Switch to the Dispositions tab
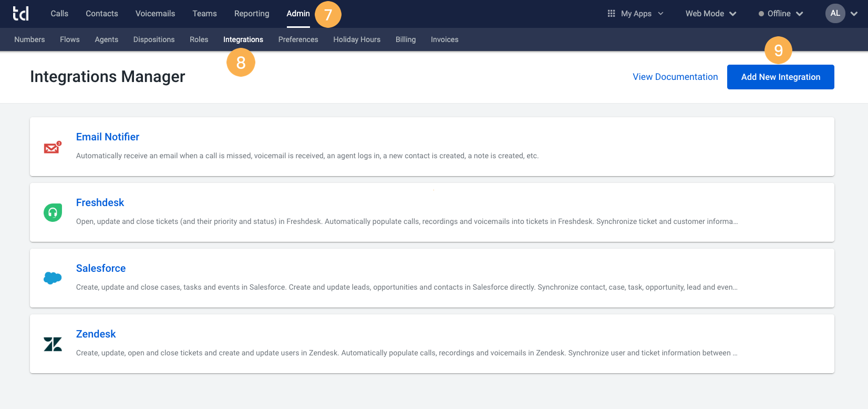This screenshot has width=868, height=409. 154,39
